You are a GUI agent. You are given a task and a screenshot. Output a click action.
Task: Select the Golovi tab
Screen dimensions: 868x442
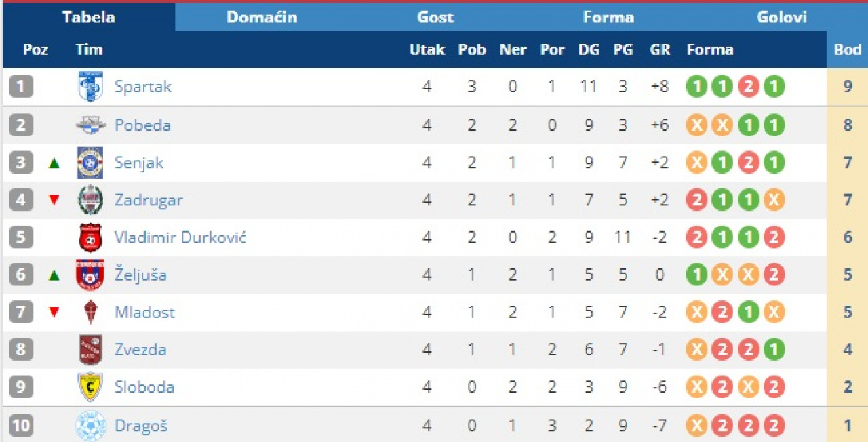tap(782, 17)
